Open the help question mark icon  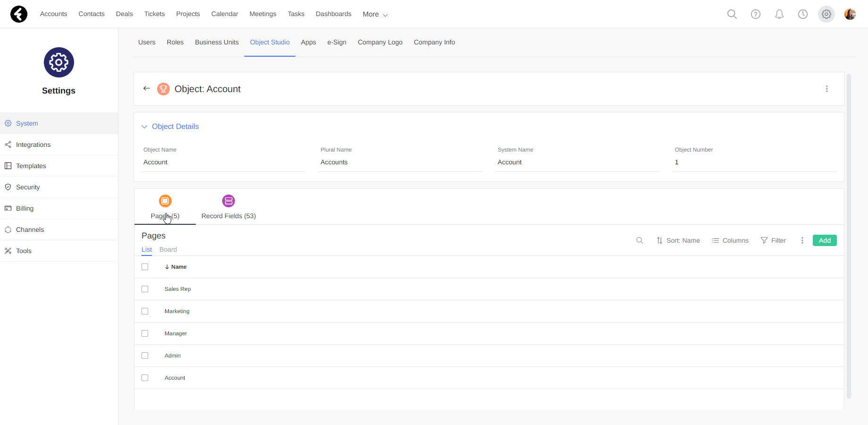[755, 14]
